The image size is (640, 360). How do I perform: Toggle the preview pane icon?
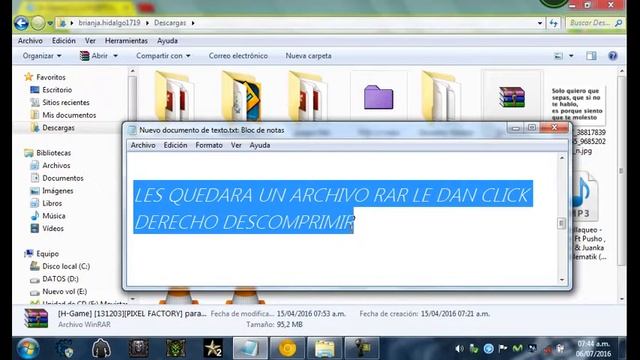591,56
